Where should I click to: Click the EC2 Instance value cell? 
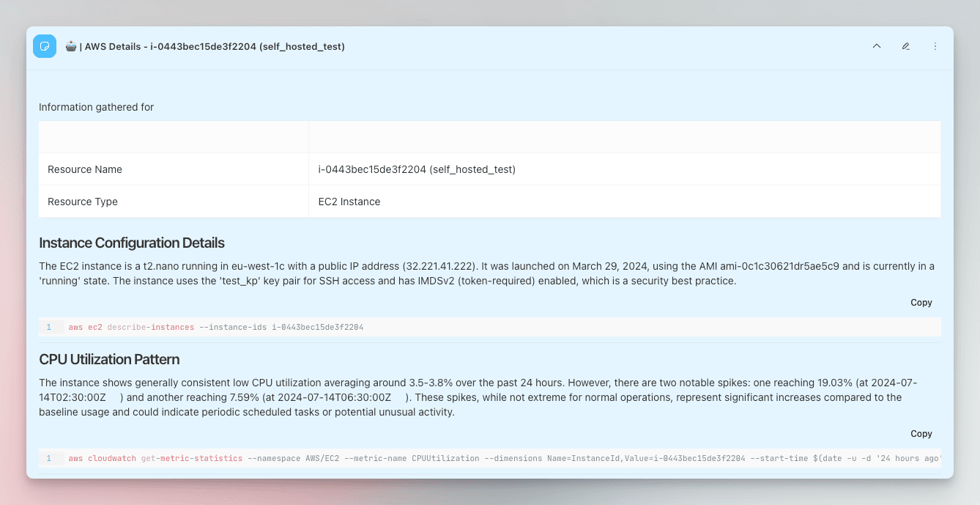pyautogui.click(x=625, y=202)
